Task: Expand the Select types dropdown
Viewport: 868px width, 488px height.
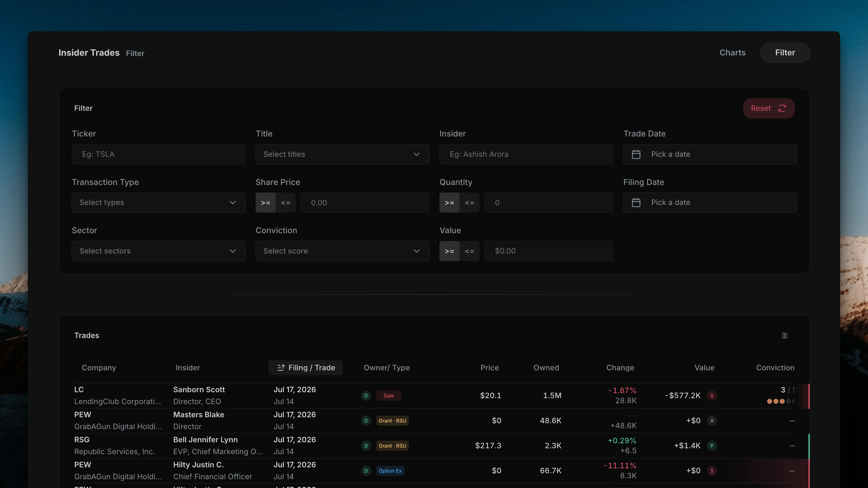Action: [x=159, y=203]
